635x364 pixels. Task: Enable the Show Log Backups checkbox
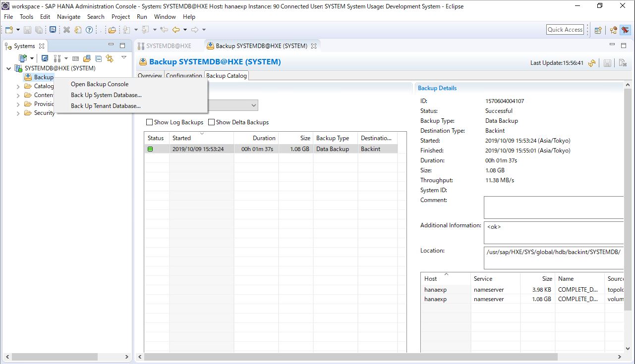point(150,122)
